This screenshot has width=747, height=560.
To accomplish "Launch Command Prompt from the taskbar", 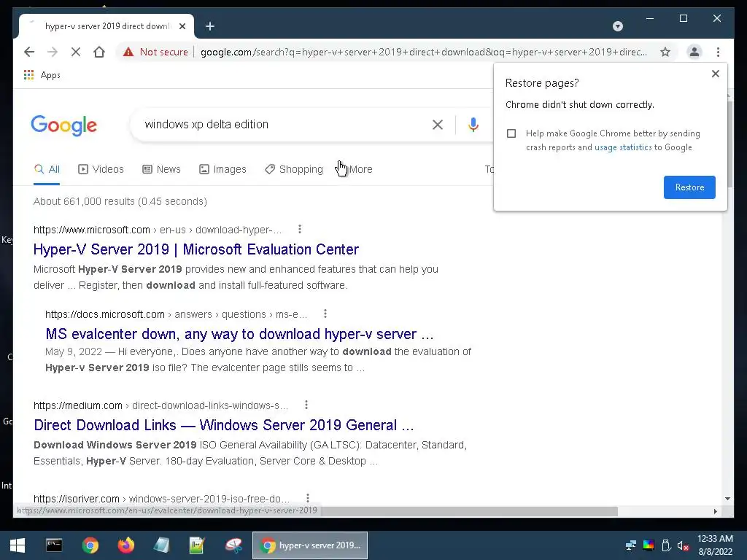I will (x=54, y=545).
